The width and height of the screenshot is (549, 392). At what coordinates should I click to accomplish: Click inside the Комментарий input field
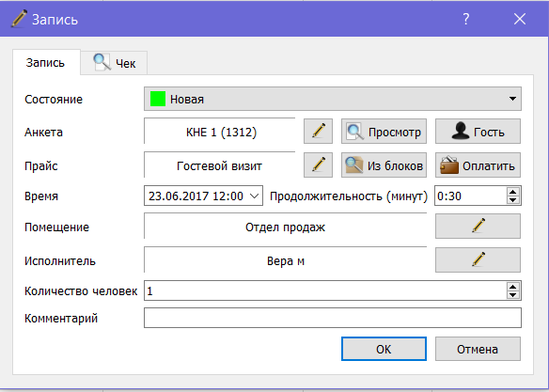click(333, 318)
